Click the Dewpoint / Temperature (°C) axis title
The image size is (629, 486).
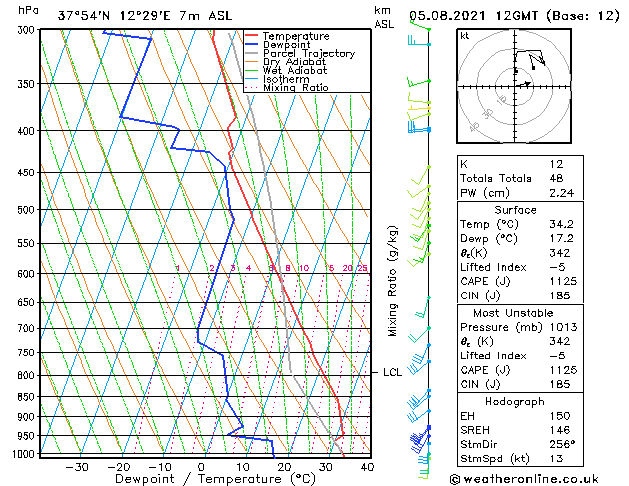pos(215,479)
